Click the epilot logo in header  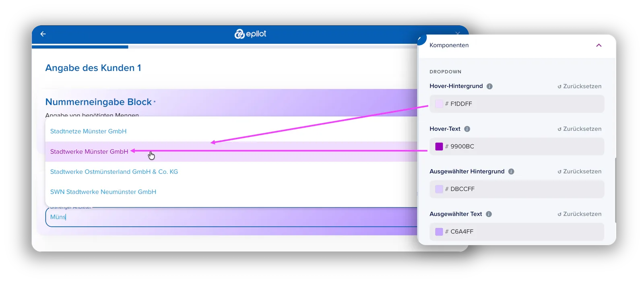click(250, 34)
